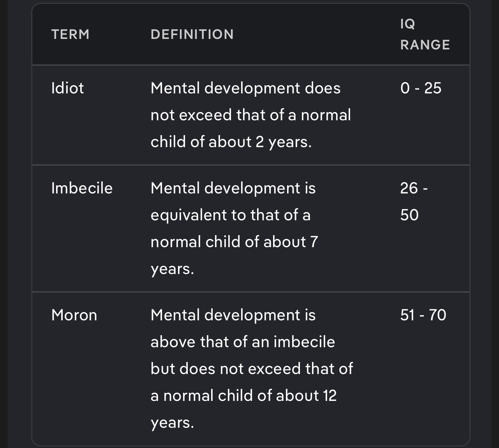Click the 51 - 70 IQ range value
This screenshot has width=499, height=448.
(x=423, y=315)
